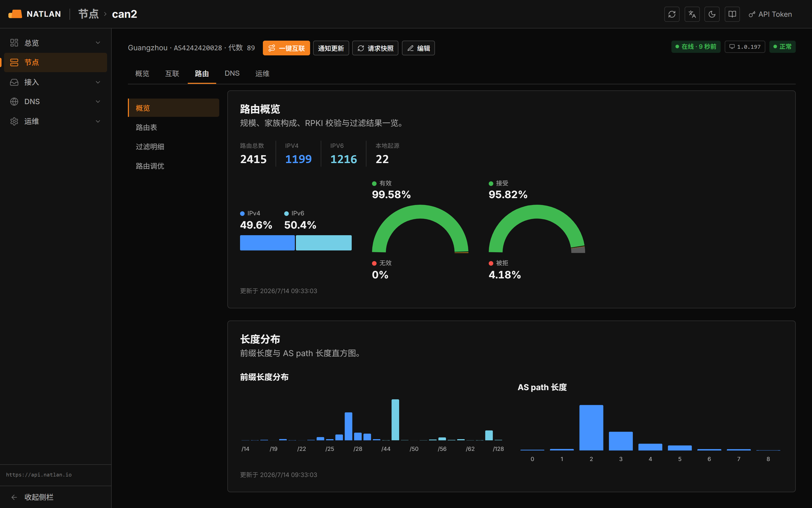Click the 正常 status badge
The image size is (812, 508).
tap(783, 47)
